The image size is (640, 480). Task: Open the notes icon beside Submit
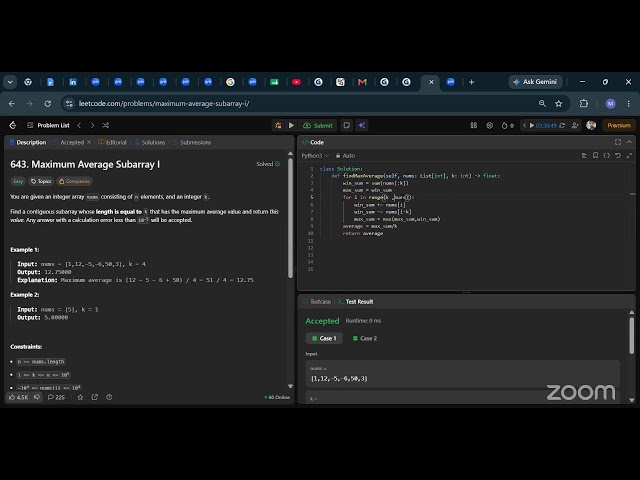[347, 125]
